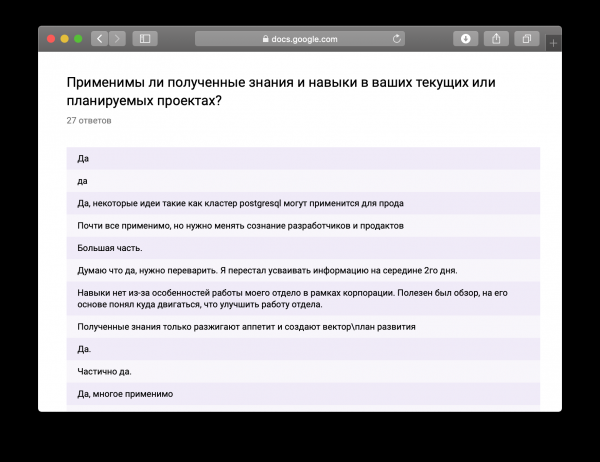The width and height of the screenshot is (600, 462).
Task: Open a new tab with the plus button
Action: click(554, 42)
